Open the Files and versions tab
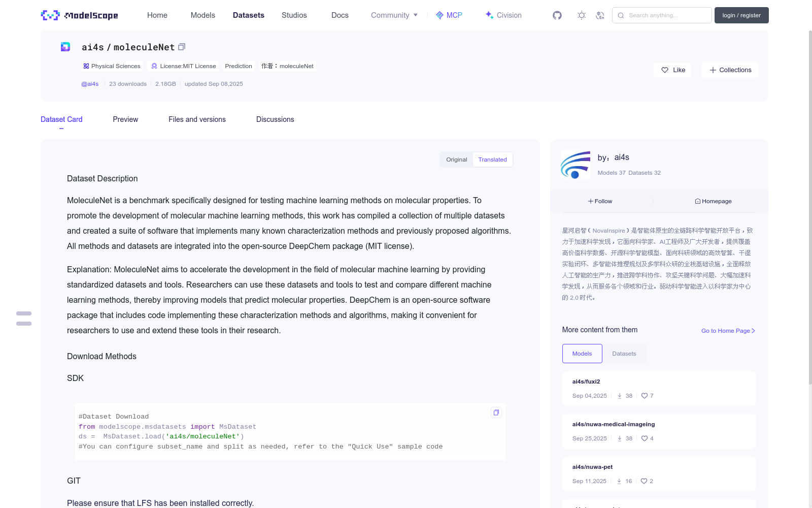 pyautogui.click(x=197, y=119)
